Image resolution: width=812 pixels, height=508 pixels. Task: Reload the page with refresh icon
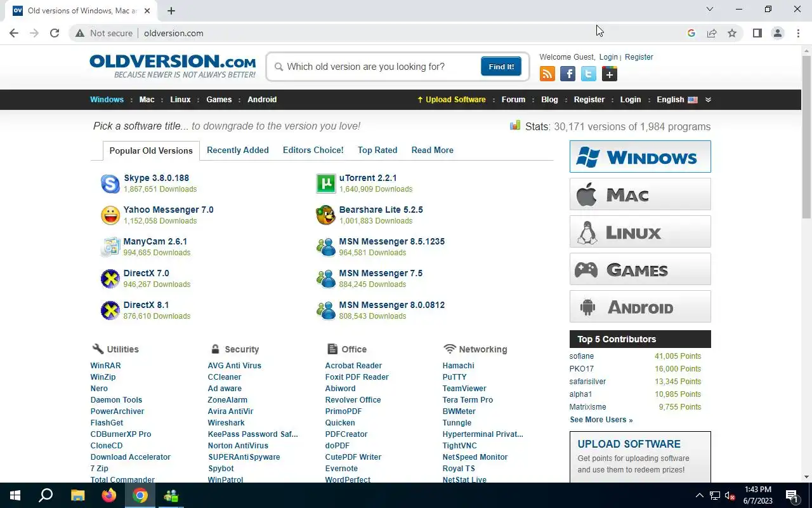pyautogui.click(x=55, y=33)
